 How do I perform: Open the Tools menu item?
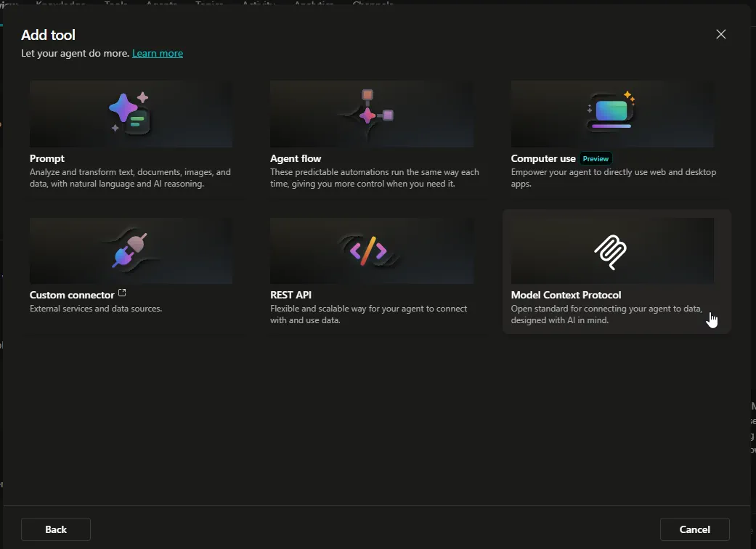click(115, 4)
